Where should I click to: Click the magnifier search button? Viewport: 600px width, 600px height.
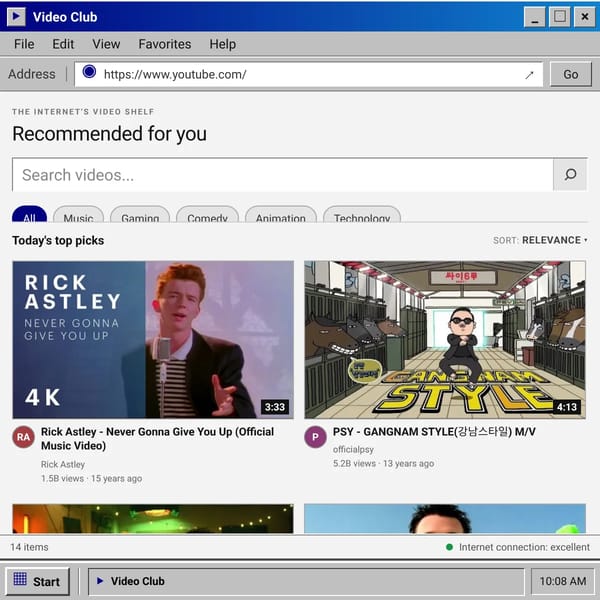[570, 174]
